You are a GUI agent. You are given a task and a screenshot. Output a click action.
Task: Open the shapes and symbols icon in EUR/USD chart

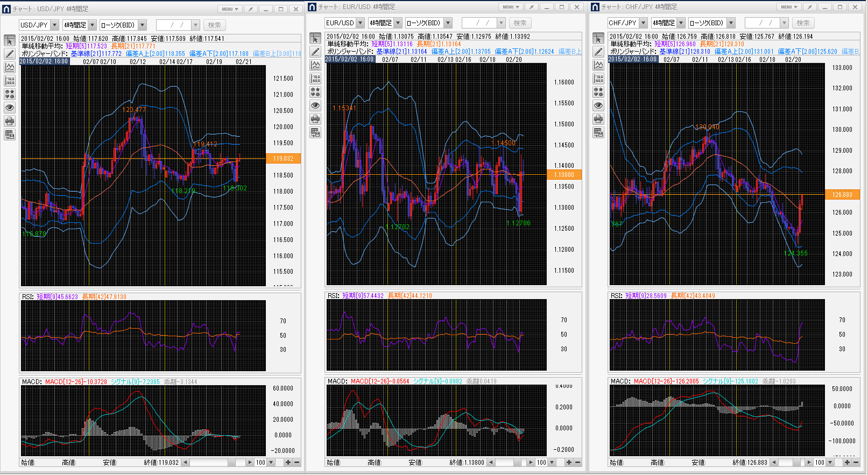coord(315,92)
